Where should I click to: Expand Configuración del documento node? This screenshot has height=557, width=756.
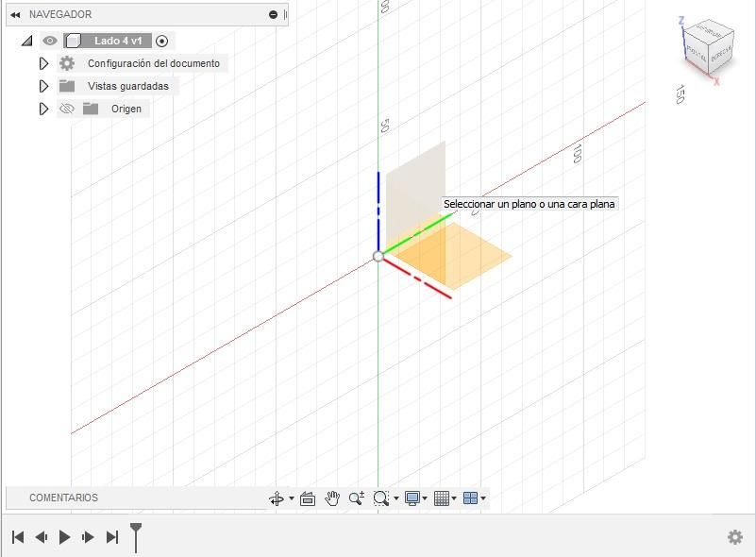tap(43, 63)
